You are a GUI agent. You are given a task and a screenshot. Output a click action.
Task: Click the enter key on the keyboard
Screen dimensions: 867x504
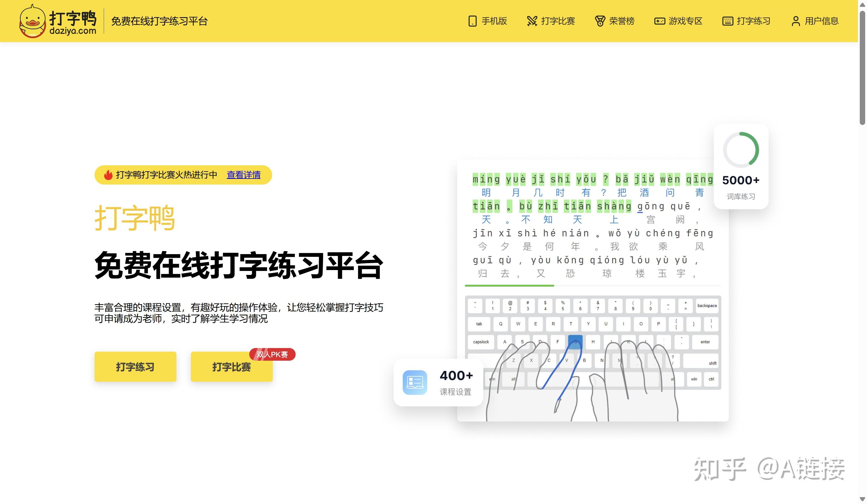[705, 342]
